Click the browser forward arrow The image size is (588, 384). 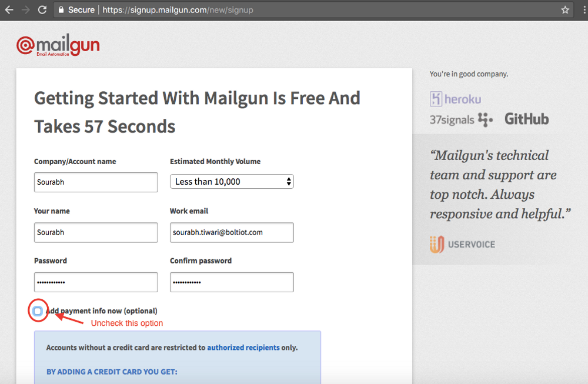pyautogui.click(x=25, y=10)
